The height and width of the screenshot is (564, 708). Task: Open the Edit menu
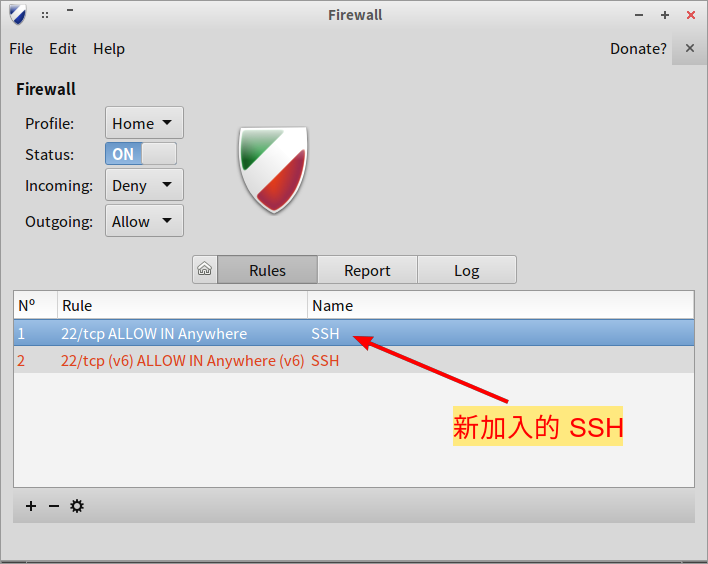(63, 49)
